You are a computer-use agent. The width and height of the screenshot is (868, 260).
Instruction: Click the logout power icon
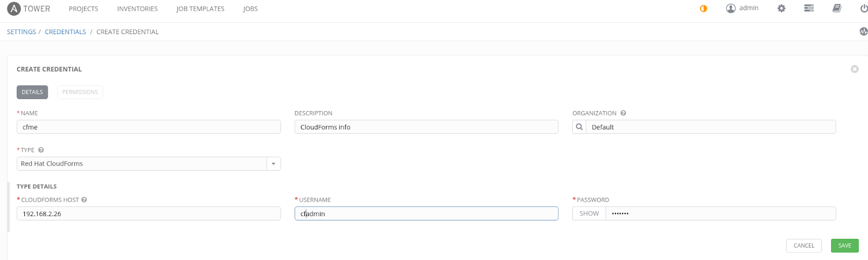click(864, 8)
